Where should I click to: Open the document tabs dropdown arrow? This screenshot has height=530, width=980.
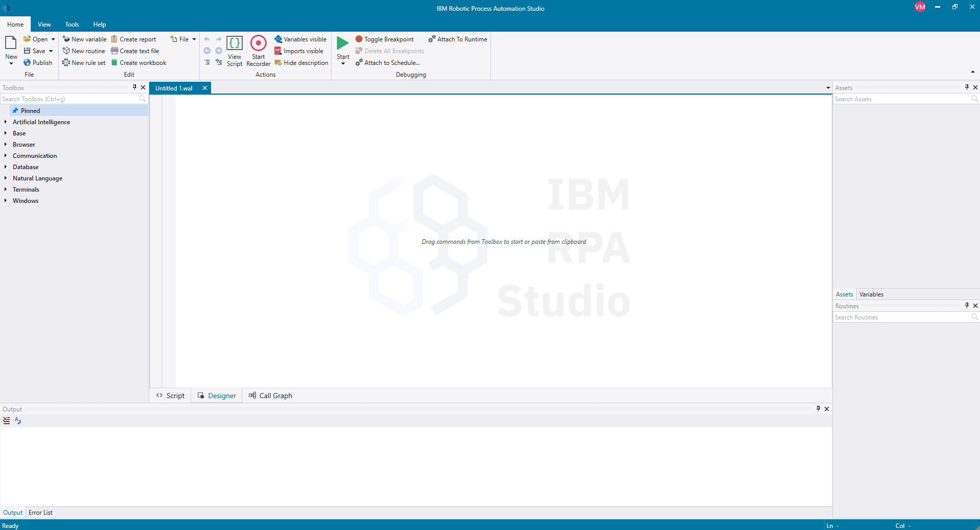[x=828, y=88]
